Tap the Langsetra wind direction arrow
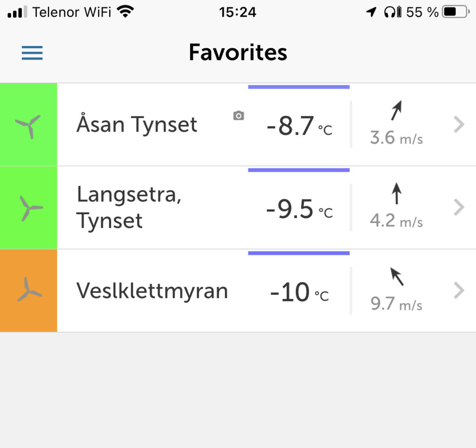 point(397,193)
